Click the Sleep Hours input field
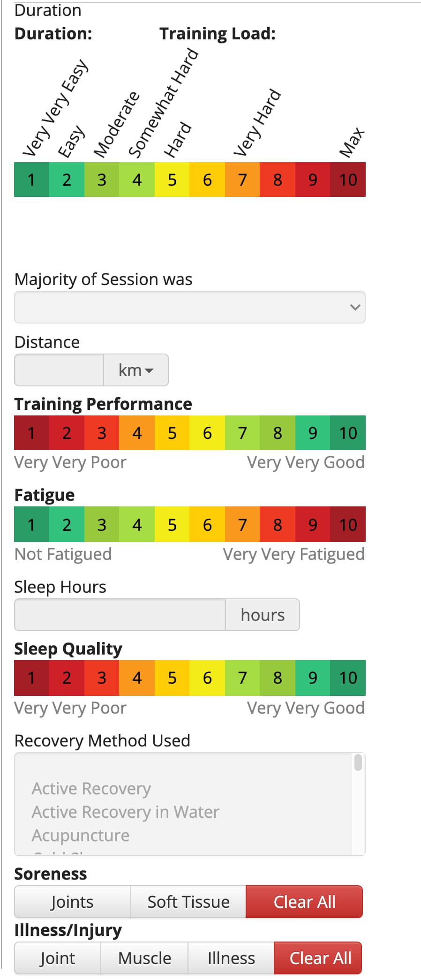 pos(120,615)
